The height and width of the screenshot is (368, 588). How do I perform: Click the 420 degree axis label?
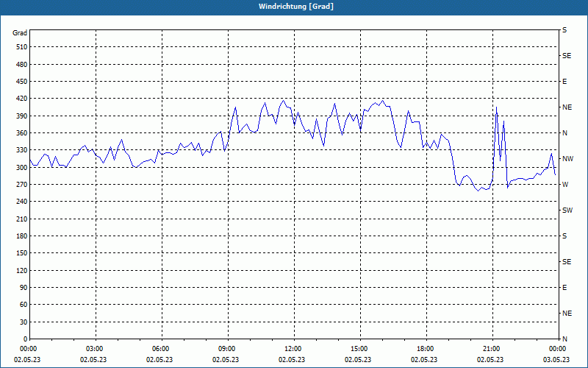click(22, 99)
